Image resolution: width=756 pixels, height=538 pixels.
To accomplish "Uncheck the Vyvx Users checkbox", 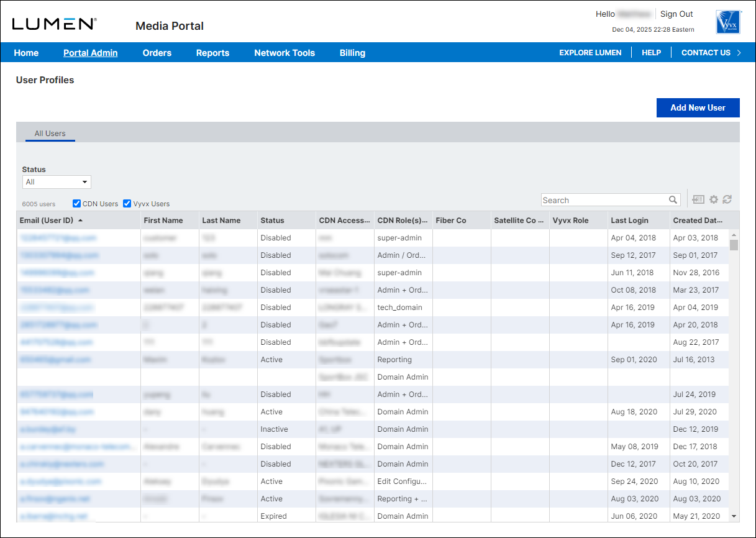I will coord(127,203).
